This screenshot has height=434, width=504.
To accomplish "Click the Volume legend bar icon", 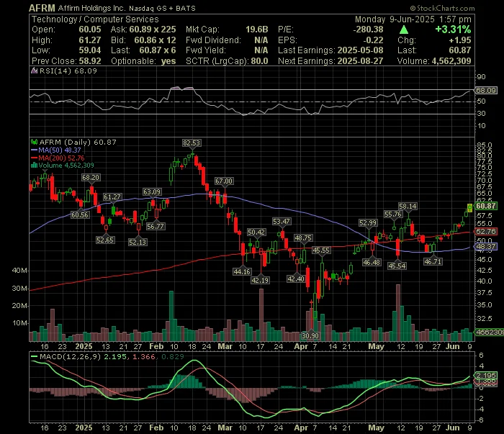I will (x=34, y=166).
